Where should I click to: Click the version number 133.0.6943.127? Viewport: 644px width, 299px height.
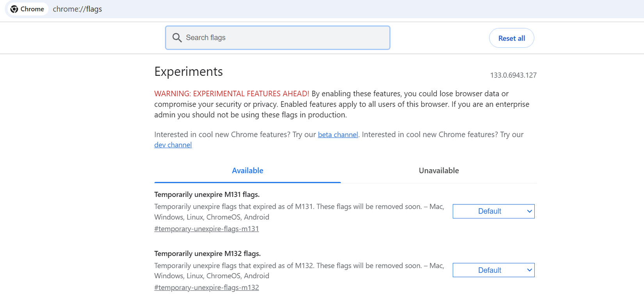(513, 75)
